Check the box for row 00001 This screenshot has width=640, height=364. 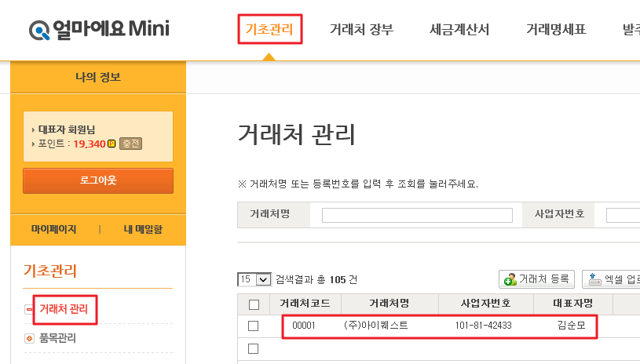click(253, 326)
